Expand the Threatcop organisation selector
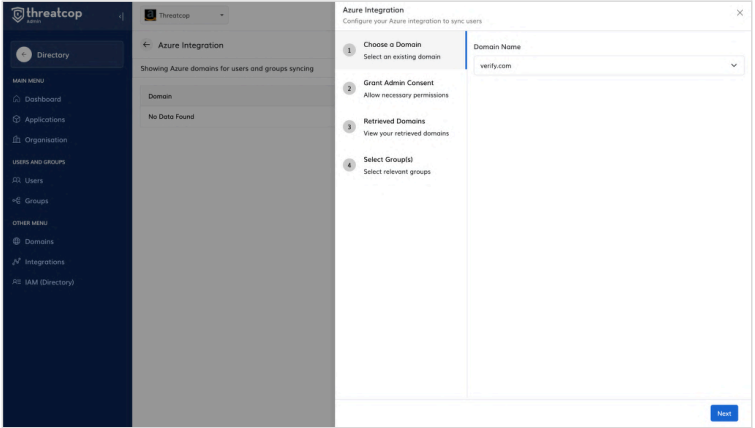Viewport: 755px width, 428px height. (x=185, y=15)
